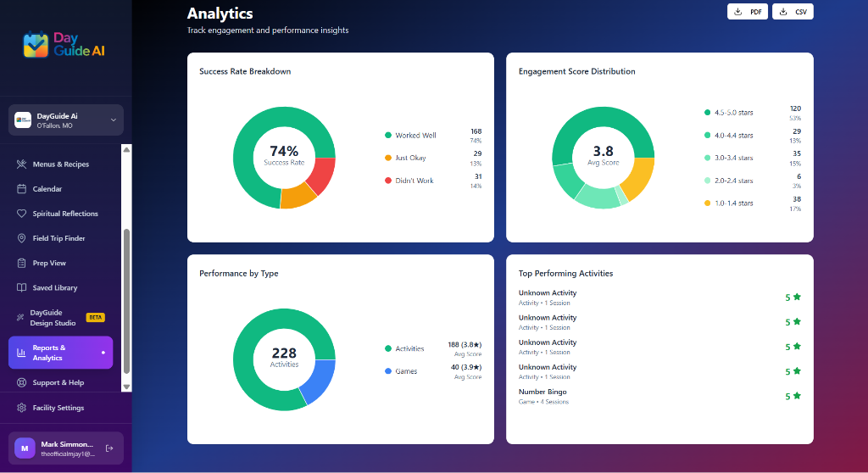This screenshot has width=868, height=473.
Task: Click the 188 (3.8★) Activities value
Action: (x=465, y=344)
